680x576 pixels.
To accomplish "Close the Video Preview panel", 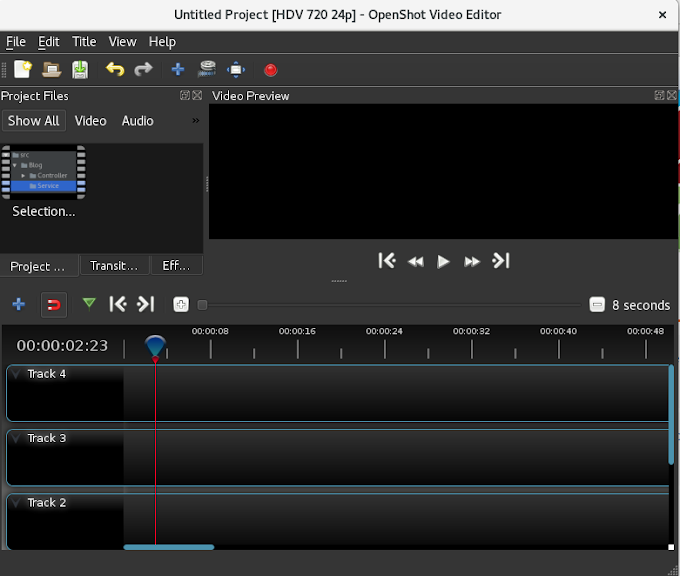I will pyautogui.click(x=672, y=95).
